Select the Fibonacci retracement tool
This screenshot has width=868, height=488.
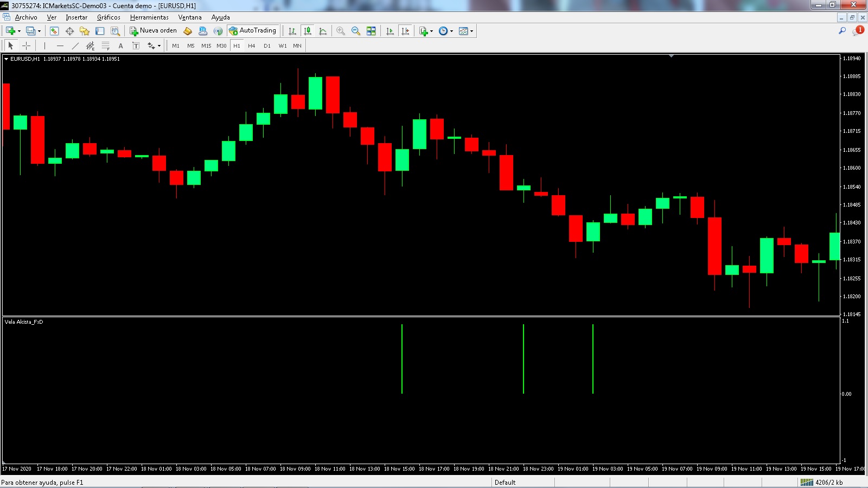106,46
